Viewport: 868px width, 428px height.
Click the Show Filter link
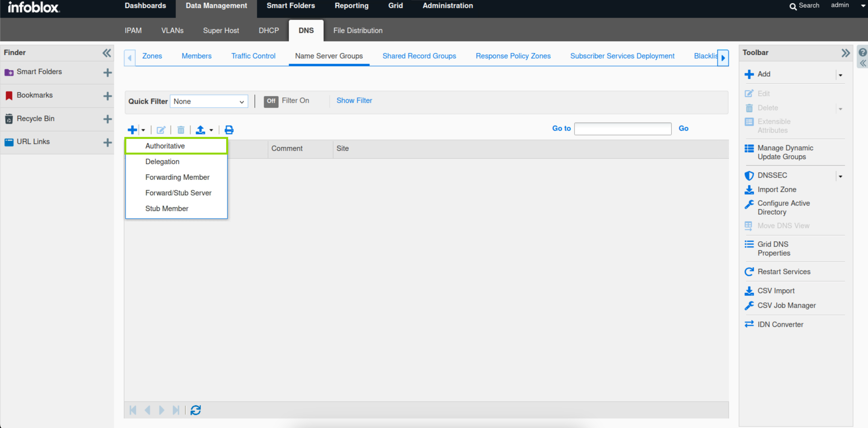[354, 100]
